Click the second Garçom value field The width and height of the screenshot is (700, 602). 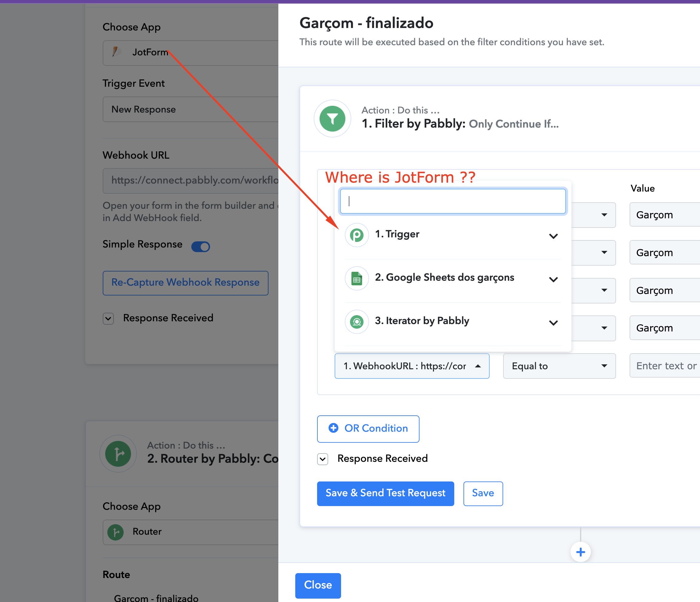665,252
